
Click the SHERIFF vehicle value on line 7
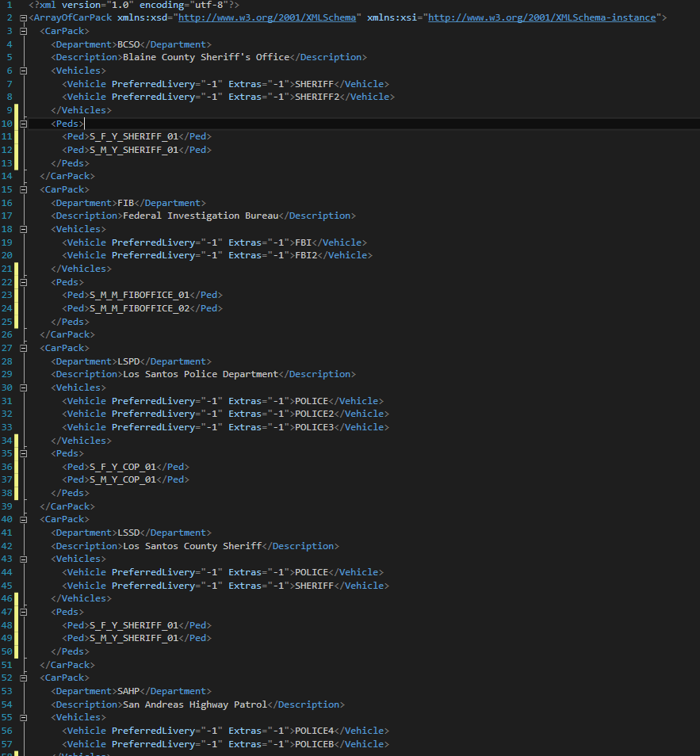(314, 84)
